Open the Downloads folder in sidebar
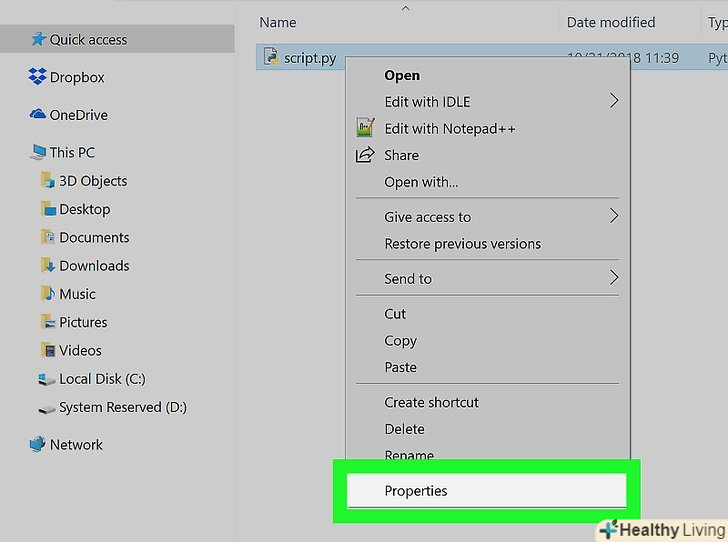 coord(94,266)
